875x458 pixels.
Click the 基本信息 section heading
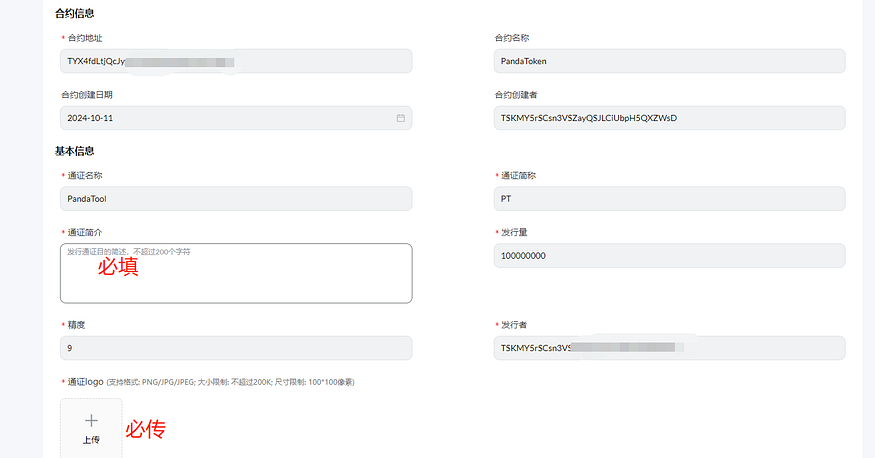point(75,151)
